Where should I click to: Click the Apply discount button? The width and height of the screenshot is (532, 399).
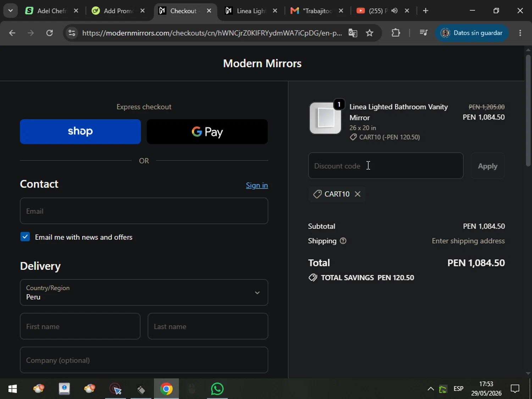pos(488,166)
